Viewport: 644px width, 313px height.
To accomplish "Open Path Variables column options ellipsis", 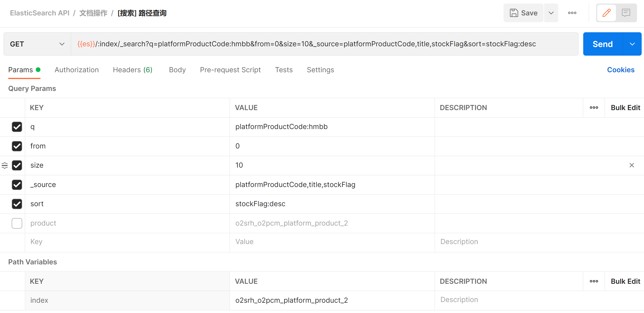I will [594, 281].
